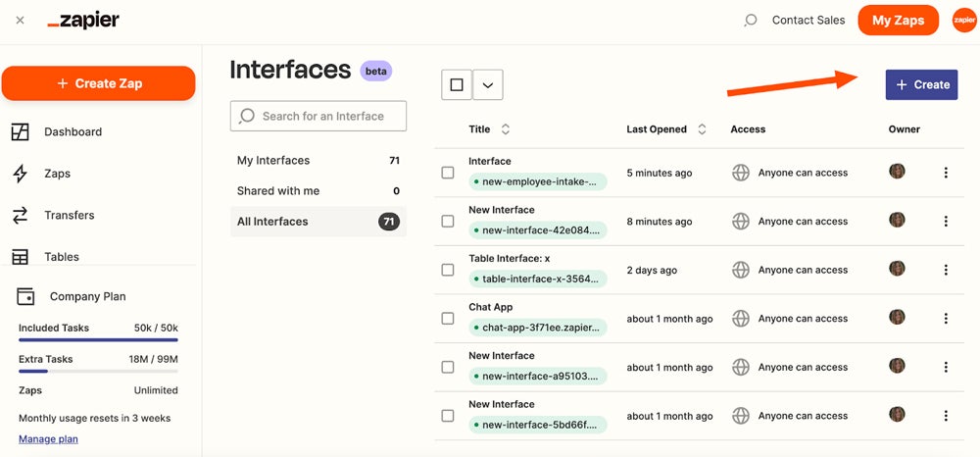The height and width of the screenshot is (457, 980).
Task: Select the My Interfaces filter
Action: 318,161
